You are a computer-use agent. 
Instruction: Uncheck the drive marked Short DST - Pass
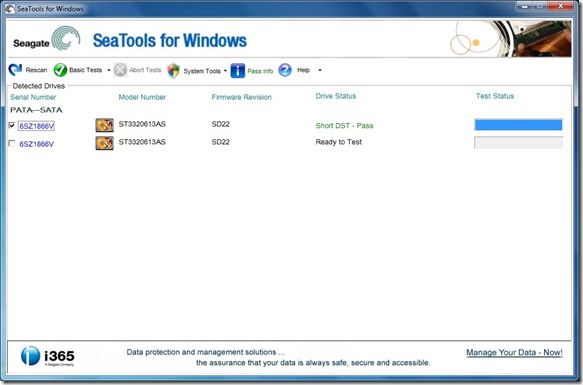coord(12,125)
